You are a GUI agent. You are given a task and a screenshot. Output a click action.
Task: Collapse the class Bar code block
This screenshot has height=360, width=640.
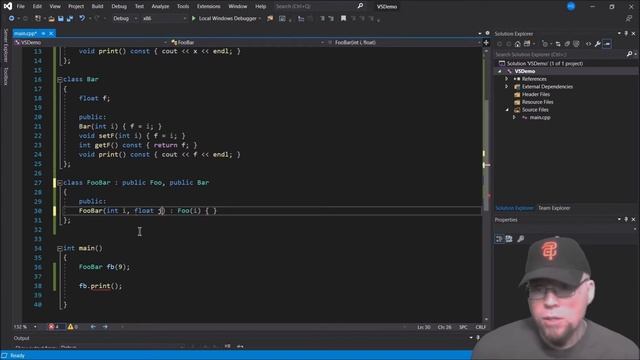[x=60, y=79]
